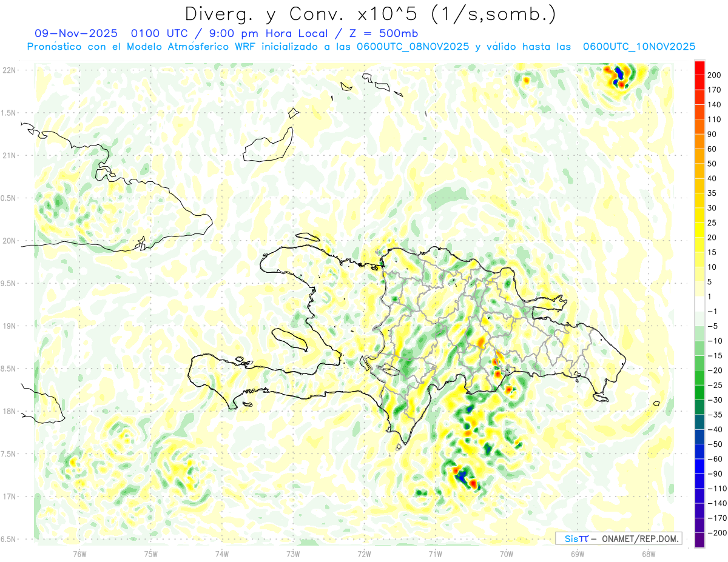The height and width of the screenshot is (562, 728).
Task: Click the "76W" longitude label
Action: tap(79, 554)
